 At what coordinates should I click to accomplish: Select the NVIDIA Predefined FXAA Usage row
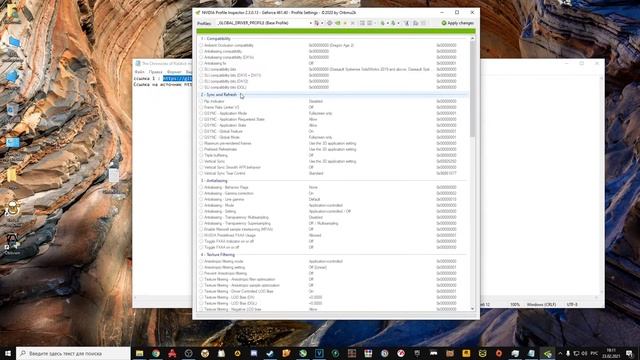pos(333,236)
